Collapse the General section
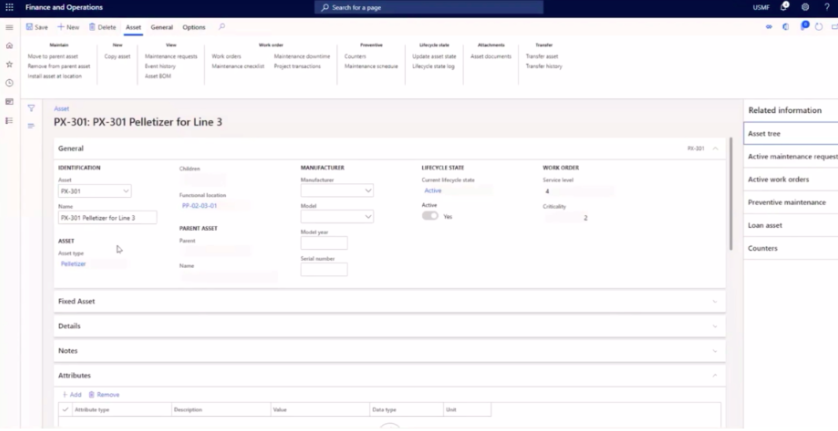 tap(715, 149)
